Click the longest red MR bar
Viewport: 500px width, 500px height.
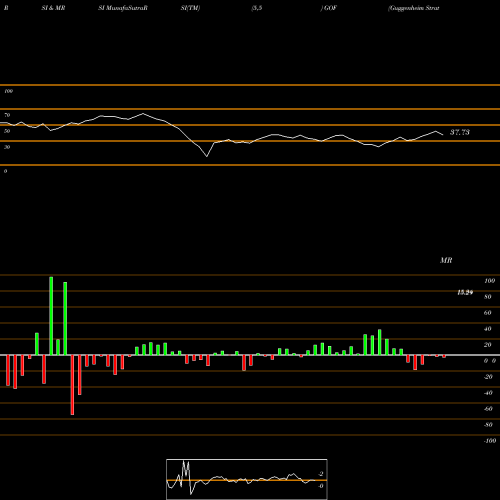click(72, 385)
